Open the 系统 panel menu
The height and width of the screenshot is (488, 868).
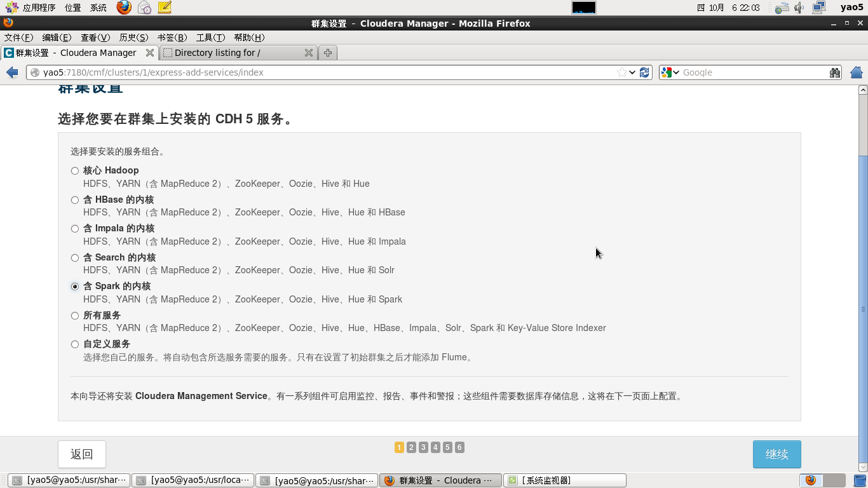click(x=98, y=8)
